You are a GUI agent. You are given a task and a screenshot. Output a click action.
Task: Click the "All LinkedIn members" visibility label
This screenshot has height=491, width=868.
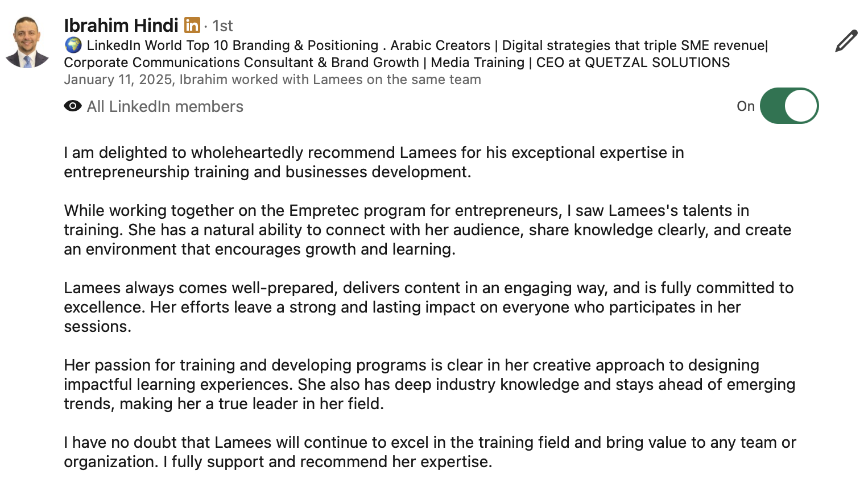165,106
